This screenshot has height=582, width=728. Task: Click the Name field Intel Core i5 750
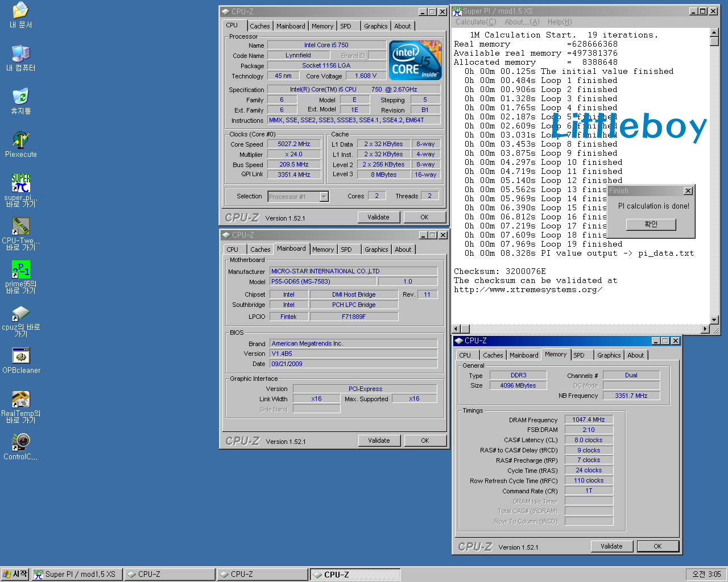point(326,45)
